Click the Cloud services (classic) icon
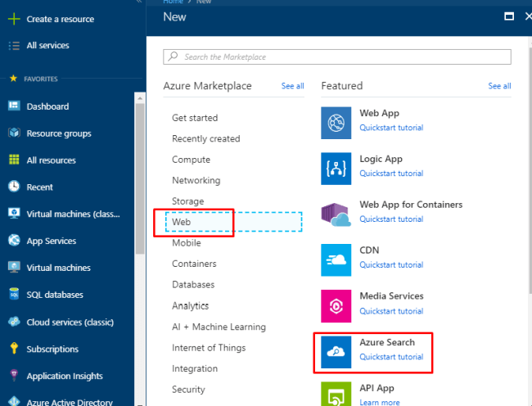The width and height of the screenshot is (532, 406). pos(14,321)
